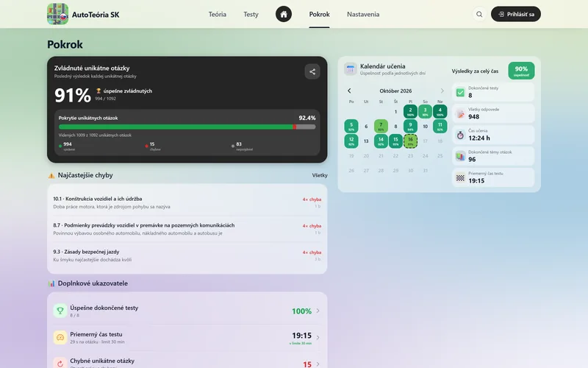
Task: Go to the next month in calendar
Action: pos(442,91)
